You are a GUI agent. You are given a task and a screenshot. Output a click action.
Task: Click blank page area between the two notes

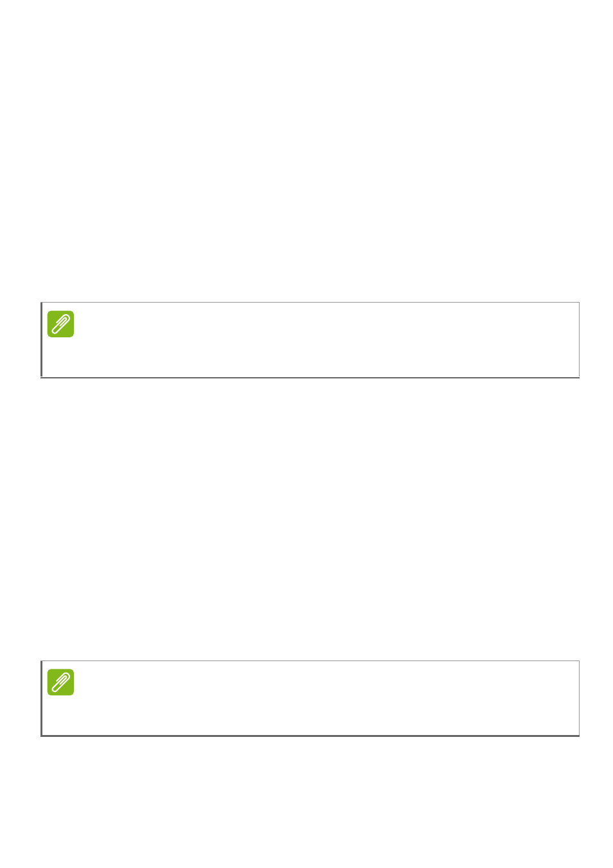click(x=306, y=519)
